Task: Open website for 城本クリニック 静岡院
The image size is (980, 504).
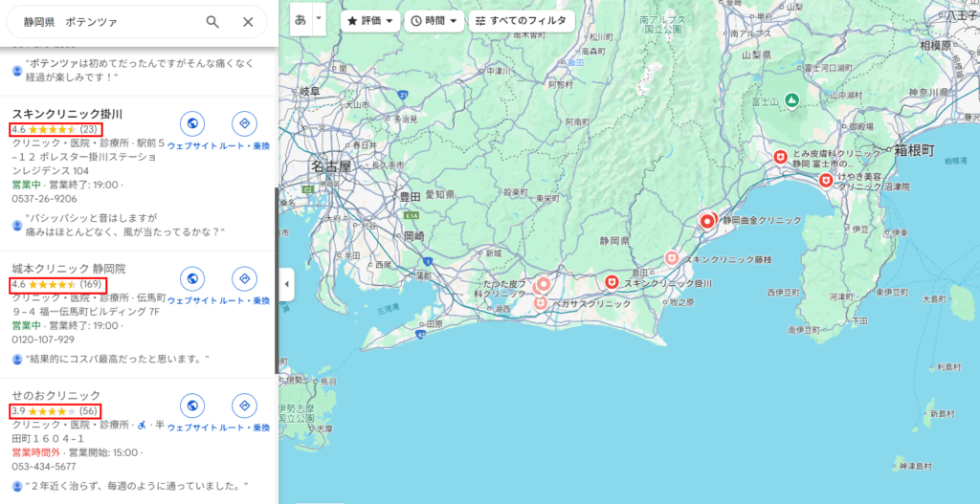Action: [x=192, y=278]
